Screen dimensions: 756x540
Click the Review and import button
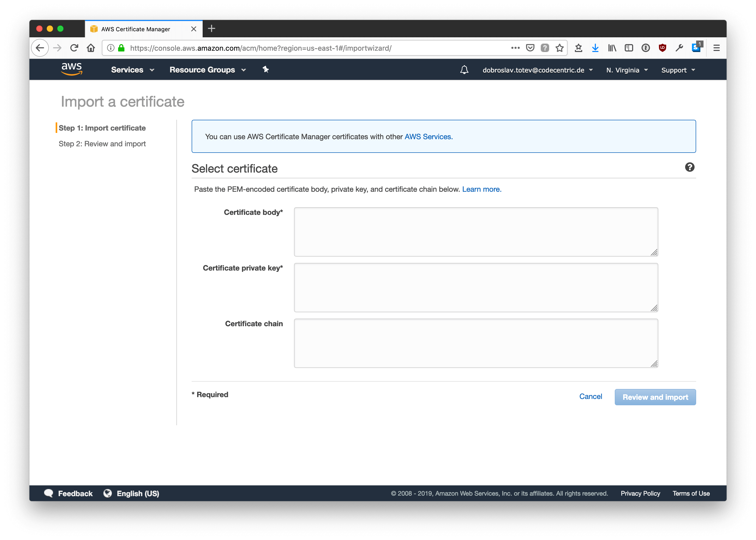(x=655, y=397)
